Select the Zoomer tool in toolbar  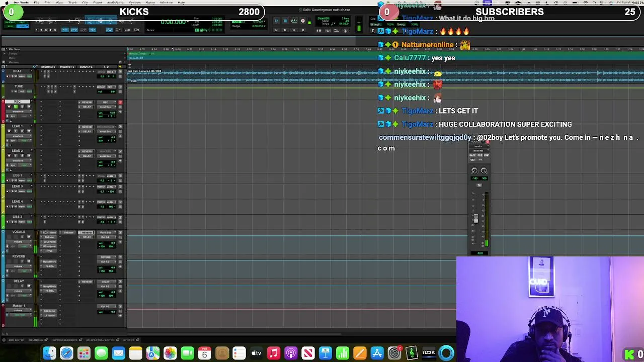(x=78, y=21)
